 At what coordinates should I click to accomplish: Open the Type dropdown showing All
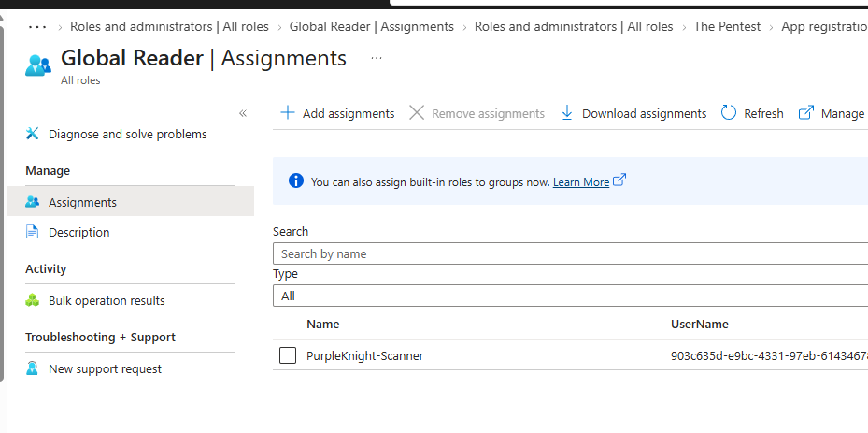point(570,296)
